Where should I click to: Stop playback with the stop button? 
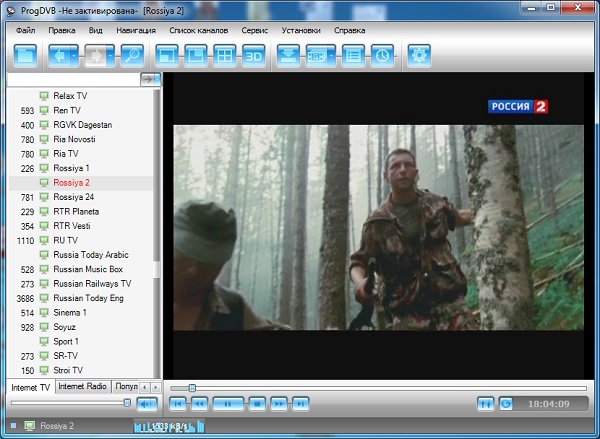point(255,403)
